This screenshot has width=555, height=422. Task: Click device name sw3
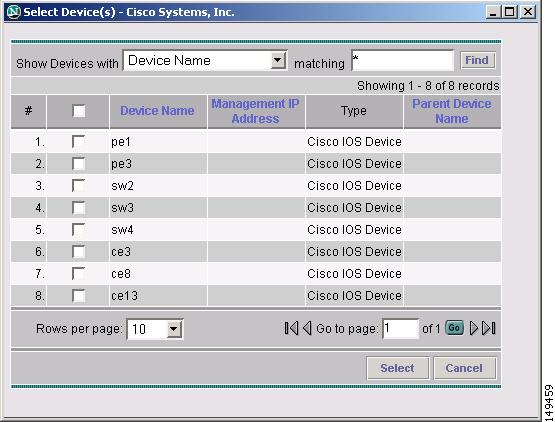122,207
